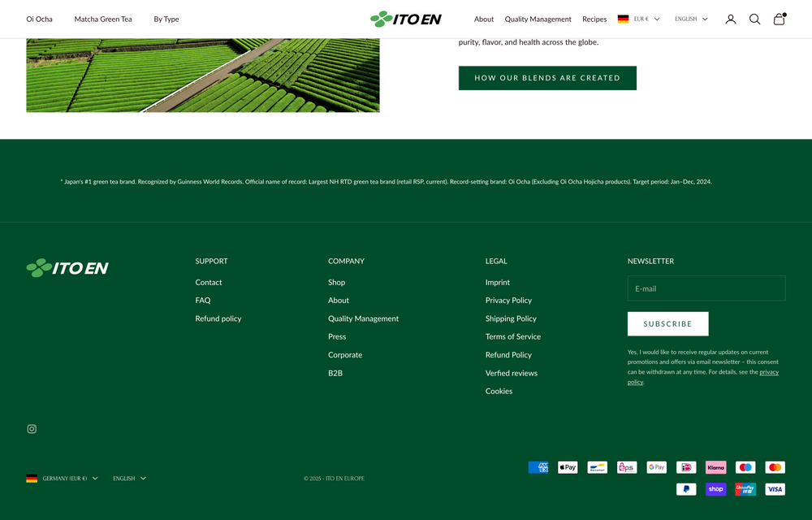Image resolution: width=812 pixels, height=520 pixels.
Task: Open the EUR currency dropdown
Action: coord(639,19)
